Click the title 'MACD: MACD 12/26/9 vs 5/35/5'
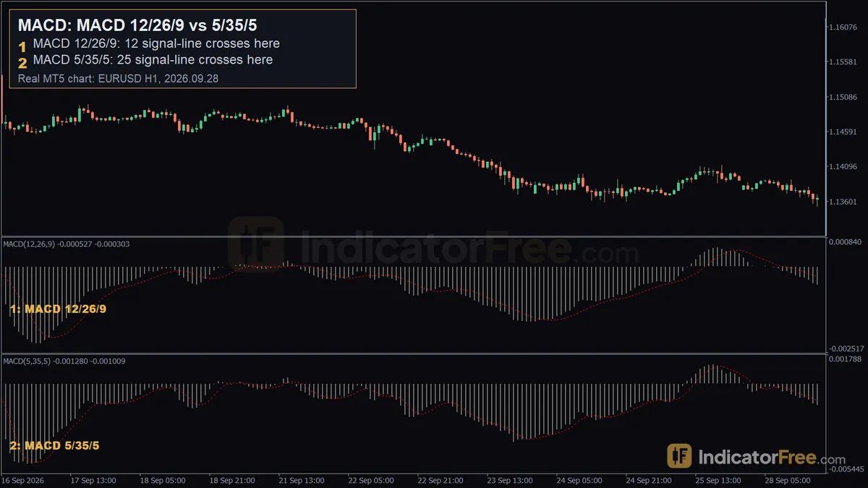Image resolution: width=868 pixels, height=488 pixels. point(137,25)
